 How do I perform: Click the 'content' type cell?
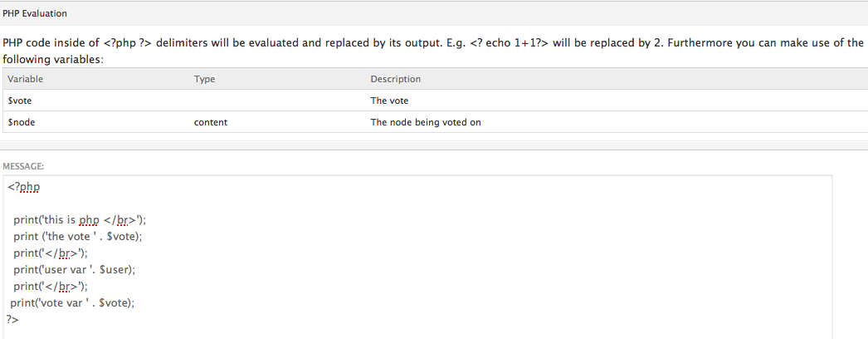point(210,122)
